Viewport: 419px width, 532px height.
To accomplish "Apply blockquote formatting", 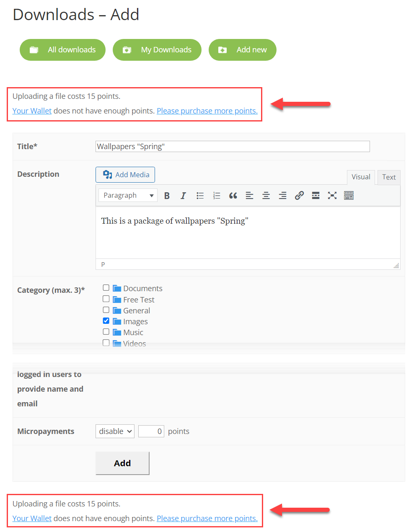I will [x=233, y=196].
